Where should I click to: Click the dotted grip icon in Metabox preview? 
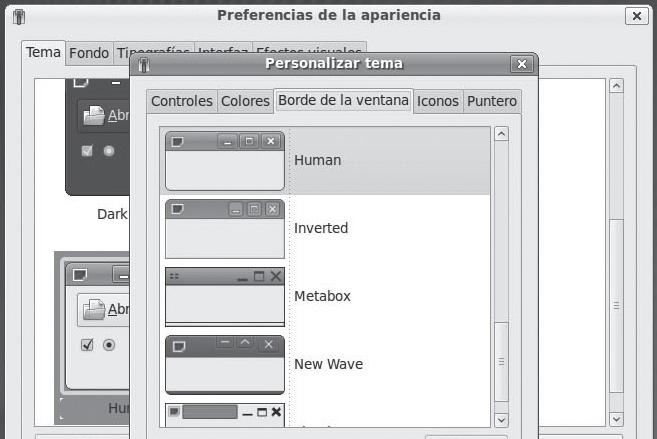tap(175, 276)
